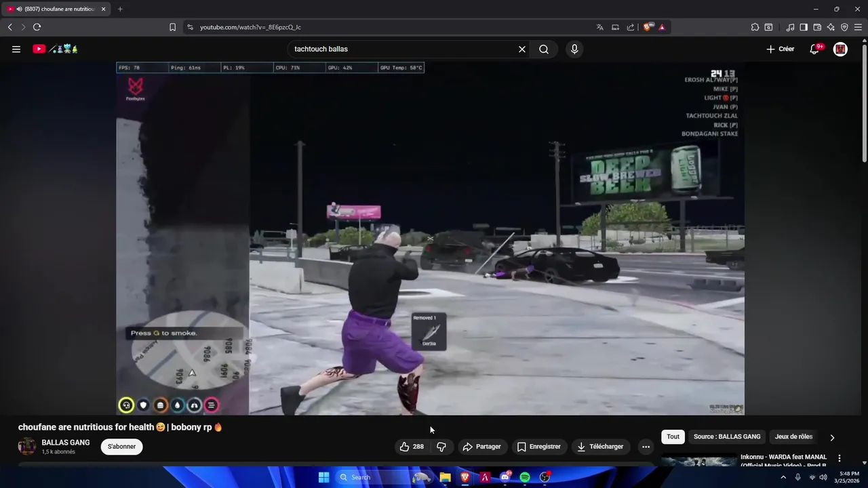Open Brave Rewards triangle icon

[x=662, y=27]
